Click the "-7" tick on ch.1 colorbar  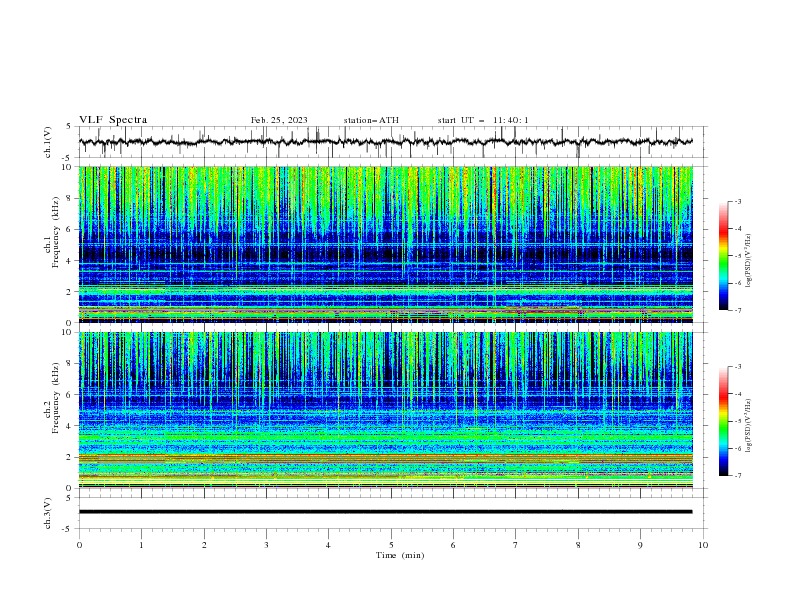point(738,310)
